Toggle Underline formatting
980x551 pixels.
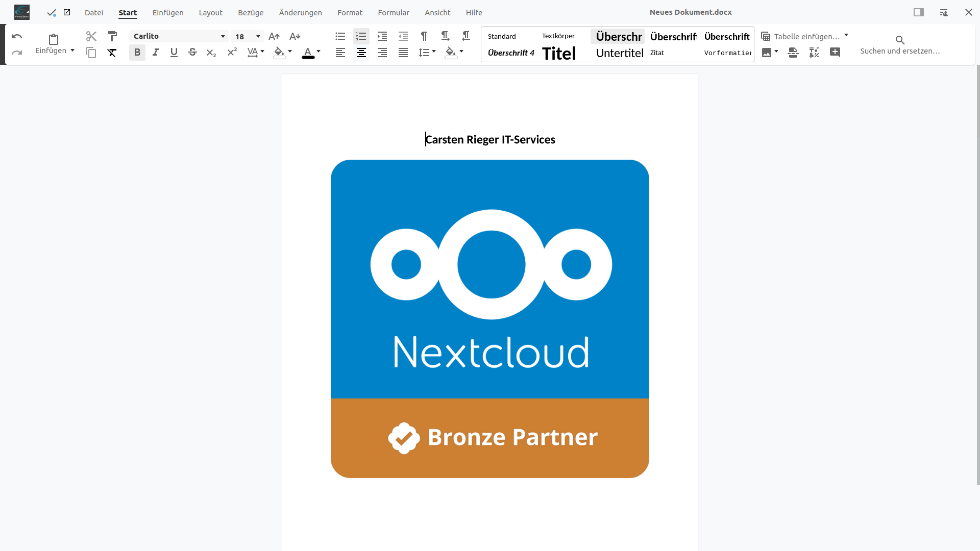click(x=174, y=53)
